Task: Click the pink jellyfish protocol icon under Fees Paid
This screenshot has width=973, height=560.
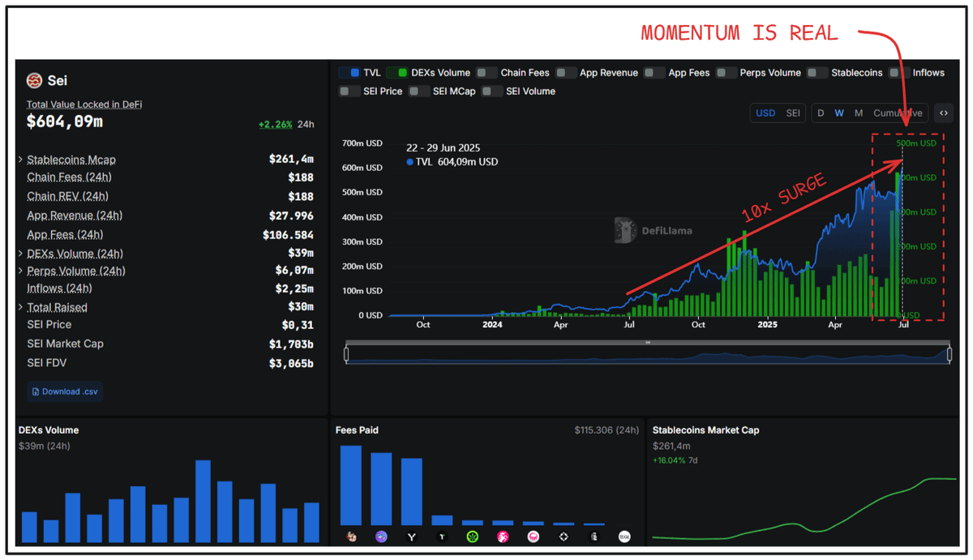Action: 534,536
